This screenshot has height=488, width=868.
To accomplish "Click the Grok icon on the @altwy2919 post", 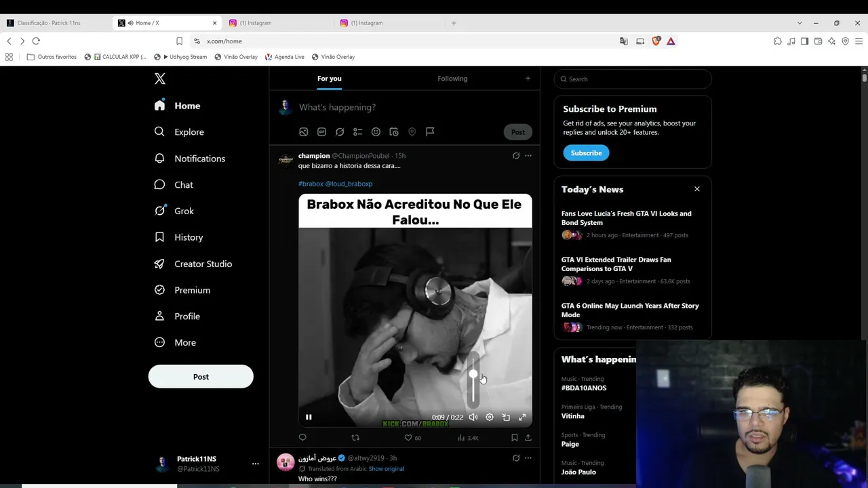I will [516, 458].
